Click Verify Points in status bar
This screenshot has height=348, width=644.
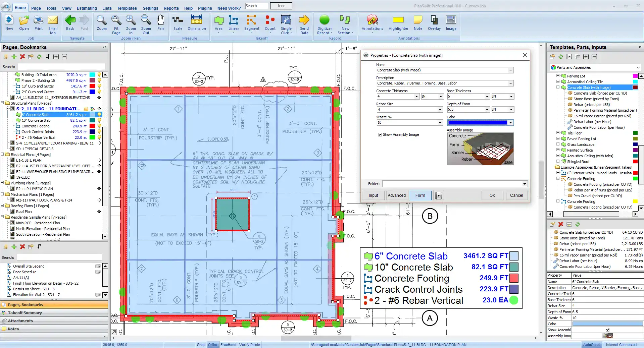tap(249, 345)
